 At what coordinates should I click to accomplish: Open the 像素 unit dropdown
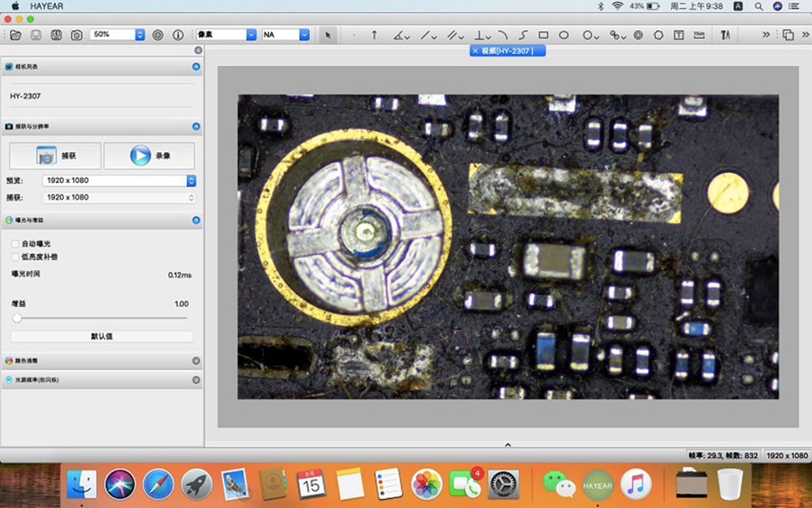[226, 35]
